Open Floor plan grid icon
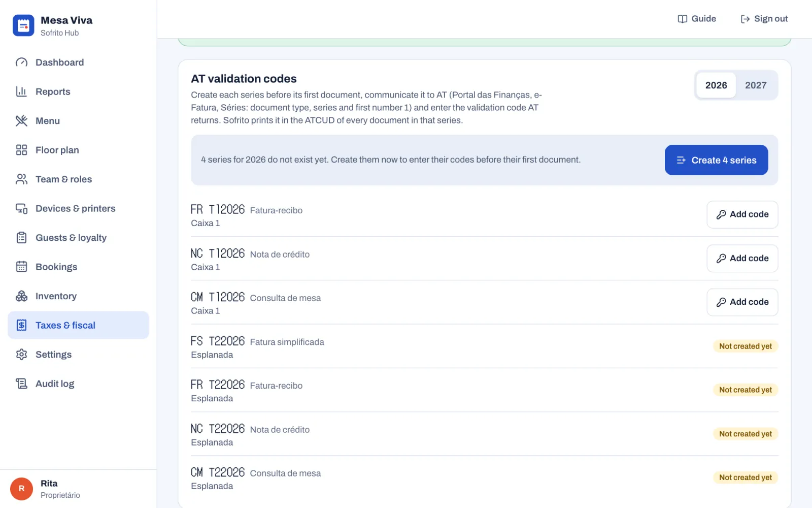812x508 pixels. [x=21, y=150]
